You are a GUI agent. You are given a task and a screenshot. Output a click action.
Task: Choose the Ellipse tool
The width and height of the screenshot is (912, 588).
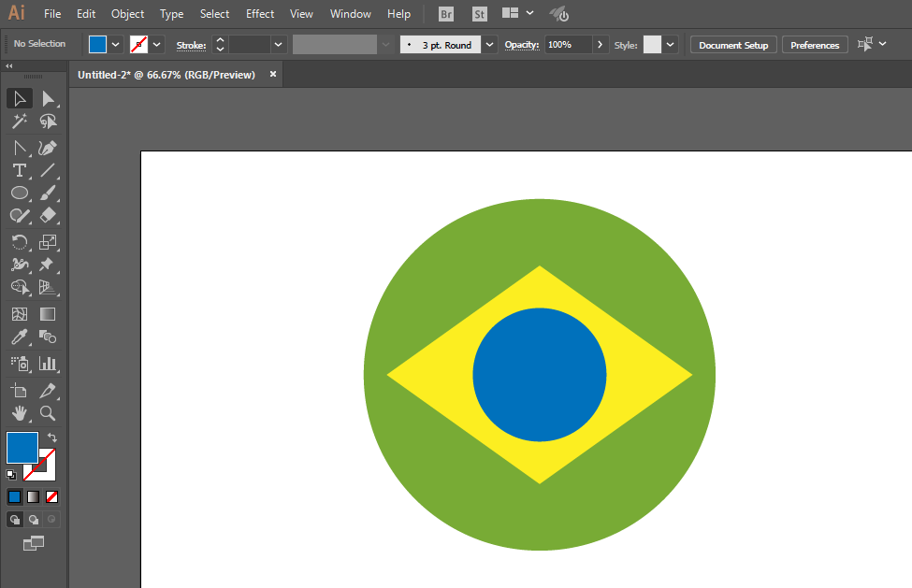click(20, 193)
